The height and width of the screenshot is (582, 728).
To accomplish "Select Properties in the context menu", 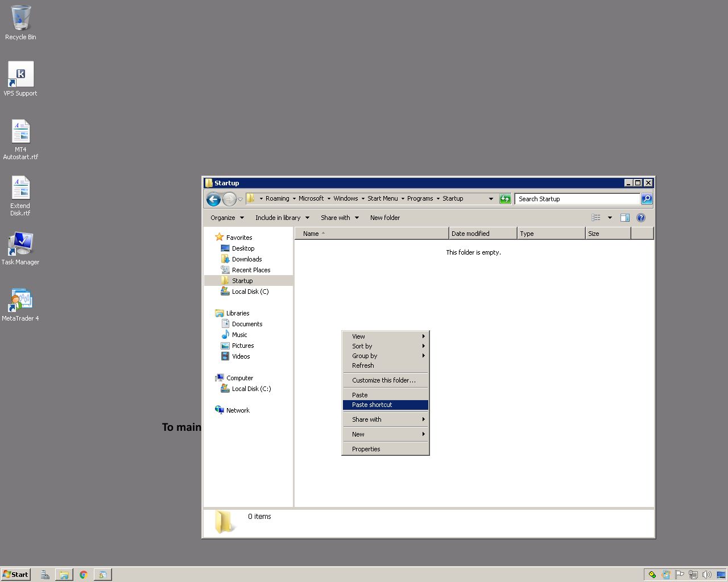I will (x=366, y=449).
